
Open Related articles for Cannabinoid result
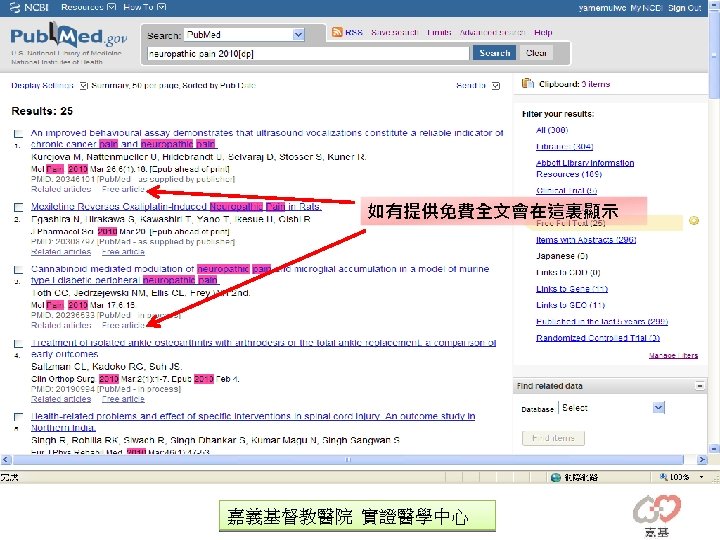(x=61, y=325)
